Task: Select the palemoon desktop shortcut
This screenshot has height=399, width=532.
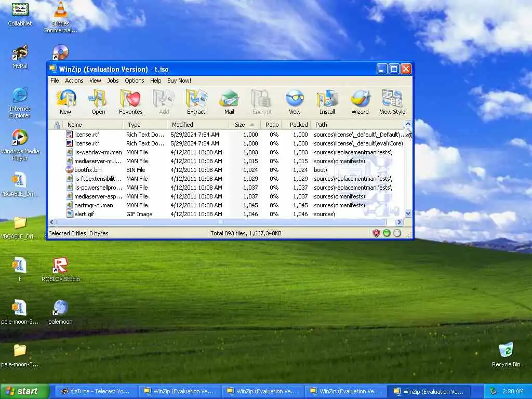Action: click(x=60, y=312)
